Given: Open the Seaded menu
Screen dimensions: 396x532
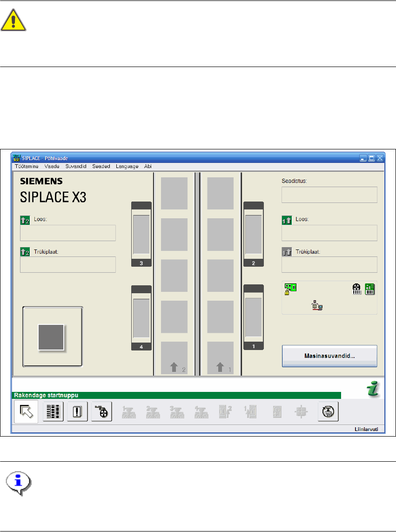Looking at the screenshot, I should (101, 166).
